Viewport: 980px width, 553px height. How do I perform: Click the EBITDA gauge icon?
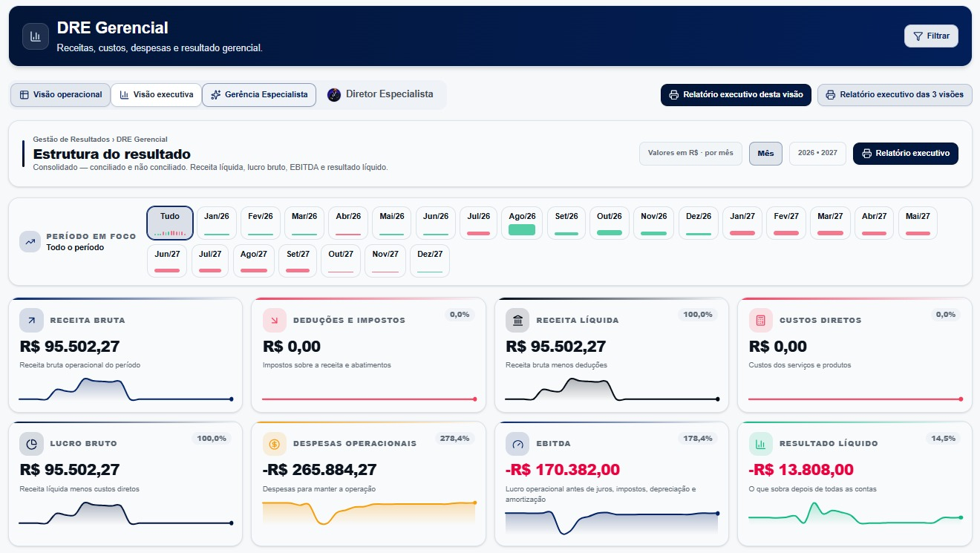pyautogui.click(x=517, y=443)
